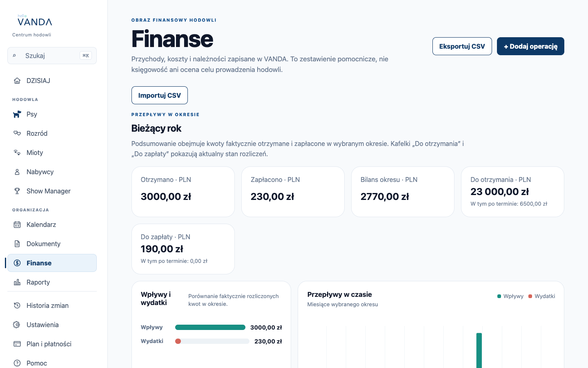Open the Plan i płatności link
The height and width of the screenshot is (368, 588).
point(52,344)
